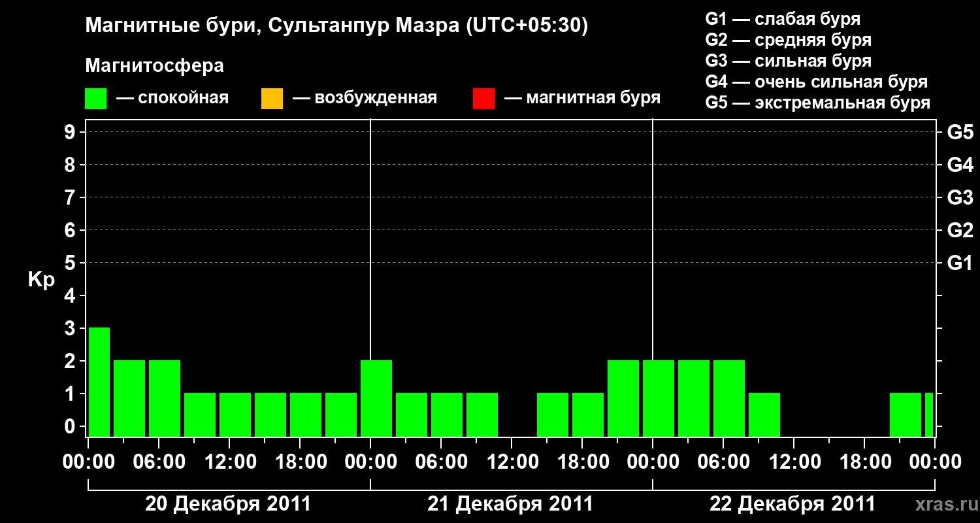Click the '22 Декабря 2011' date label
The image size is (980, 523).
792,504
